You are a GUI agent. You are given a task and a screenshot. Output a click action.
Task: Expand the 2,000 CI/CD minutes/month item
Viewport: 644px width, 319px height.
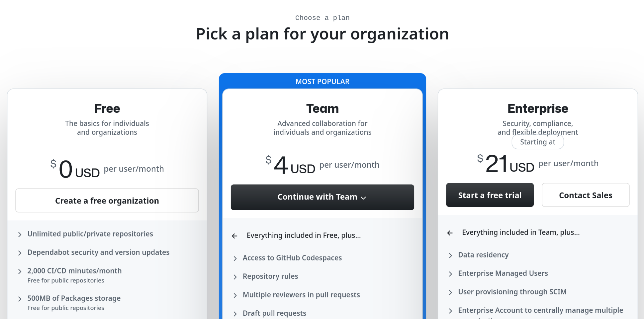tap(20, 271)
